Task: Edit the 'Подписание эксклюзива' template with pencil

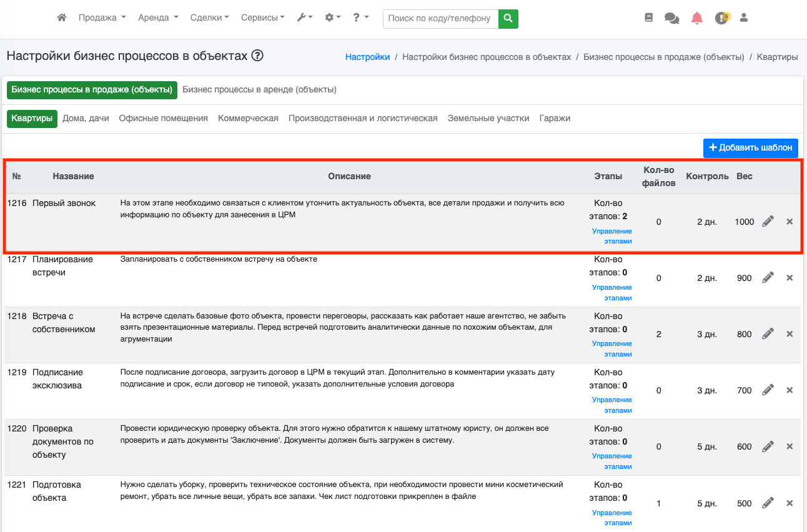Action: click(x=768, y=390)
